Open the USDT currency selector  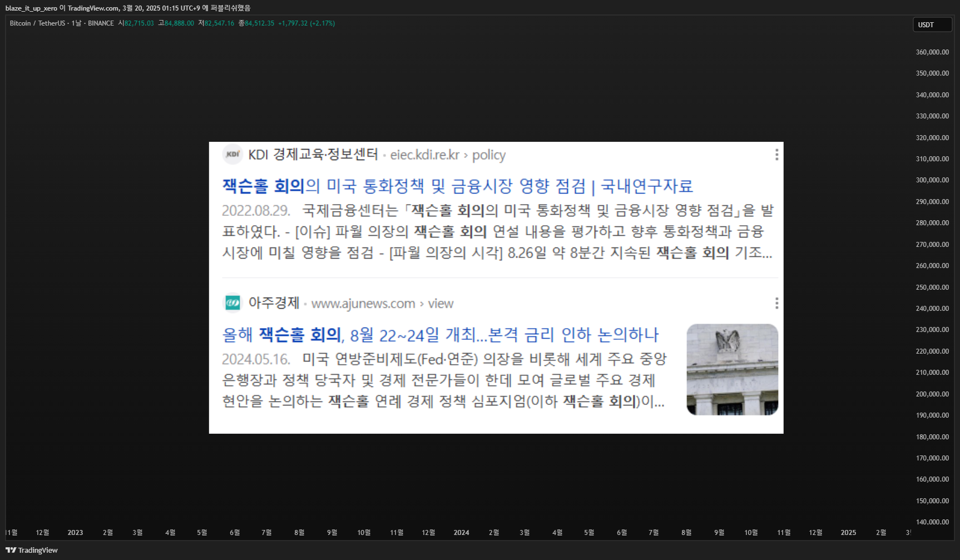(932, 24)
